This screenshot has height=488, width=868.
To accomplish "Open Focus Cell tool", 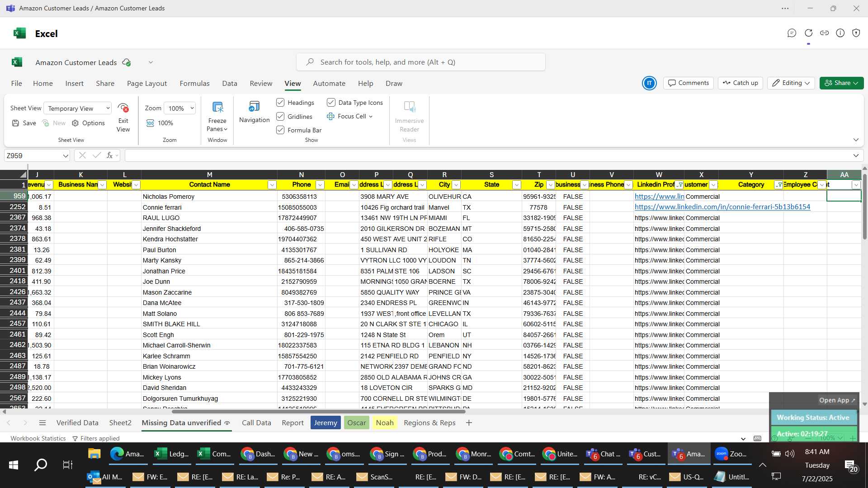I will coord(349,117).
